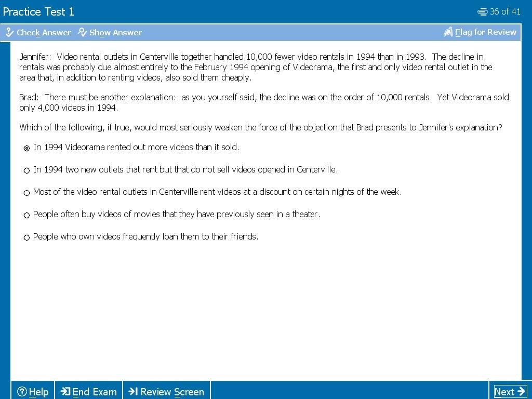532x399 pixels.
Task: Click the Check Answer checkmark icon
Action: point(9,32)
